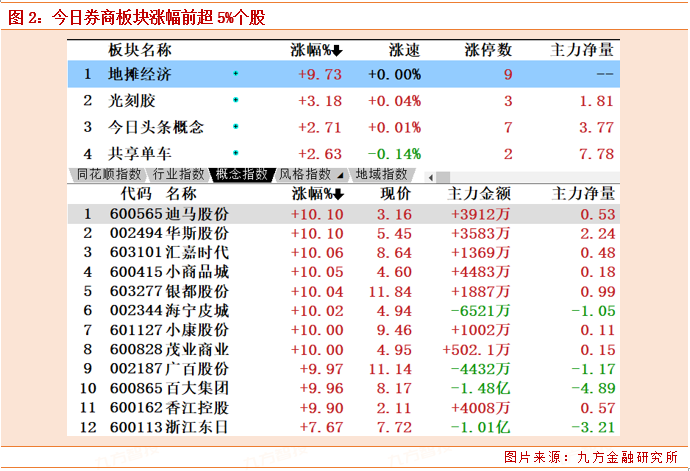Select the 概念指数 tab
Viewport: 690px width, 471px height.
click(x=242, y=175)
